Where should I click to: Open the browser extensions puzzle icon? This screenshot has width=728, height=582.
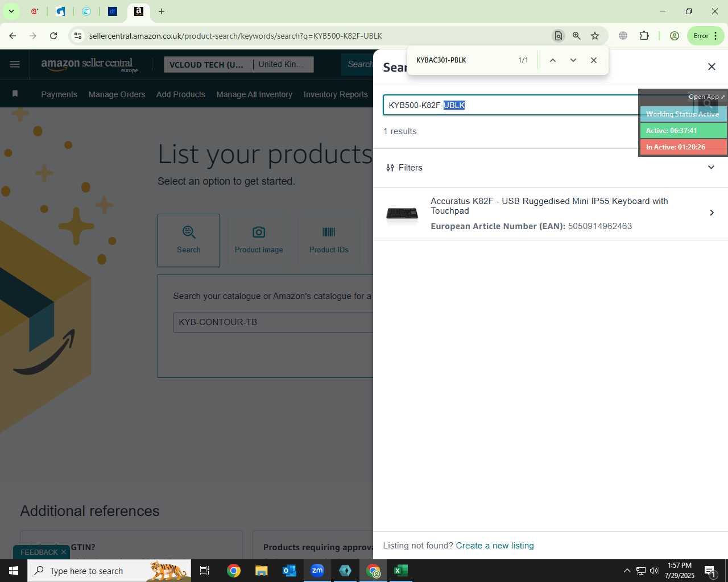(x=644, y=36)
